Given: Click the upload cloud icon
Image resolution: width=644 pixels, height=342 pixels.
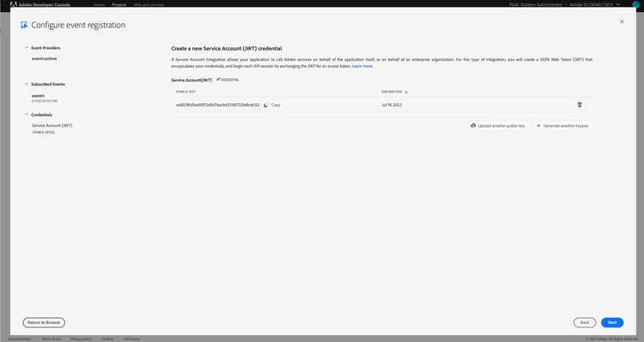Looking at the screenshot, I should click(473, 125).
